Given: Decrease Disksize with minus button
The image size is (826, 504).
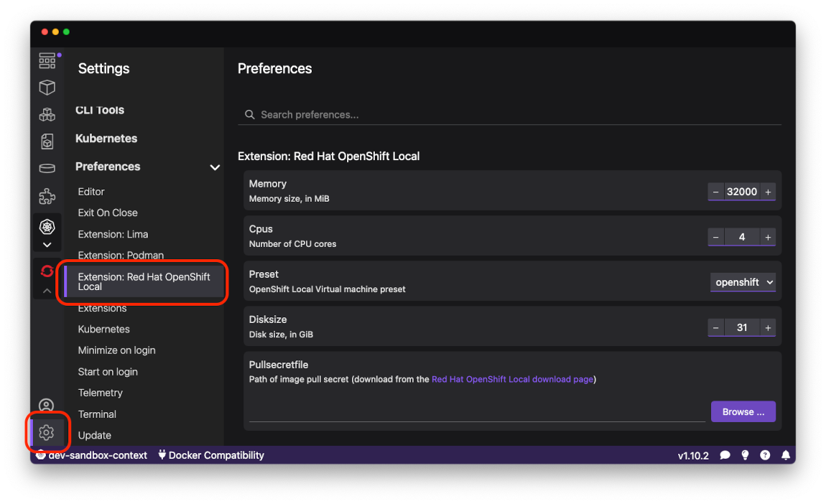Looking at the screenshot, I should point(715,328).
